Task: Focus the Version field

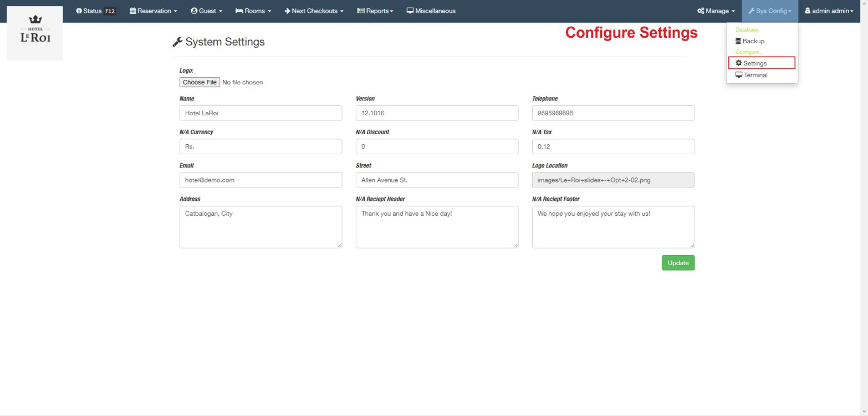Action: pos(437,113)
